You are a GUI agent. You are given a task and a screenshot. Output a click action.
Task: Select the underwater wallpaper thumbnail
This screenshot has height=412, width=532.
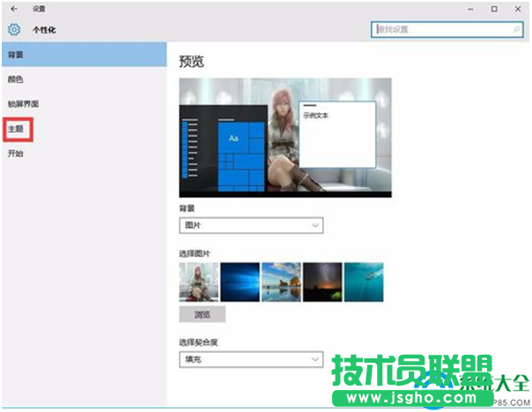tap(364, 282)
